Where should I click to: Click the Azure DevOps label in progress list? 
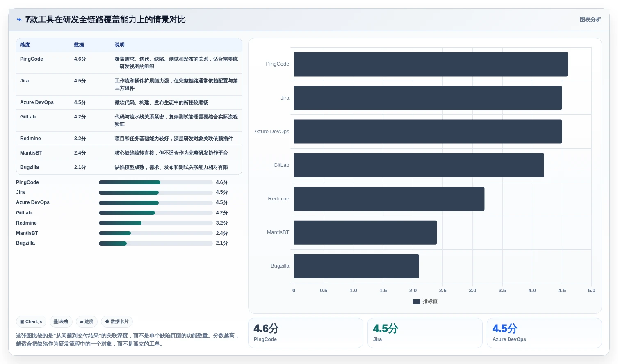tap(33, 202)
